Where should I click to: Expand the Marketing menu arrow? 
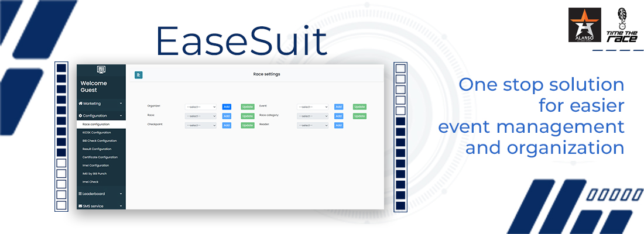tap(121, 104)
